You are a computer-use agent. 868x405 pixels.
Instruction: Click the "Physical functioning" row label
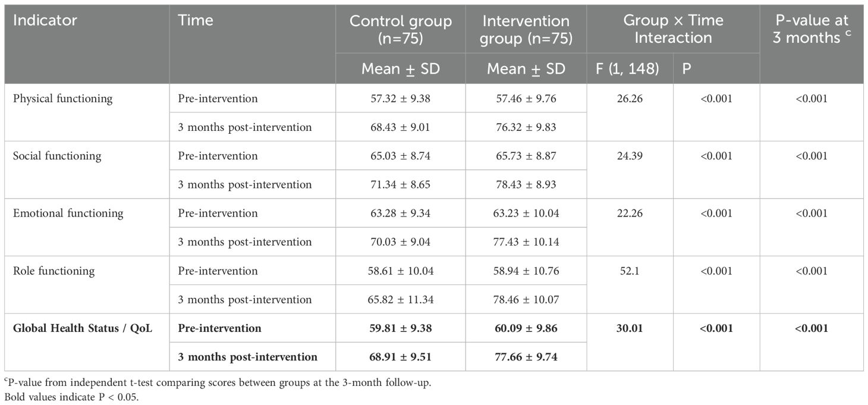62,99
